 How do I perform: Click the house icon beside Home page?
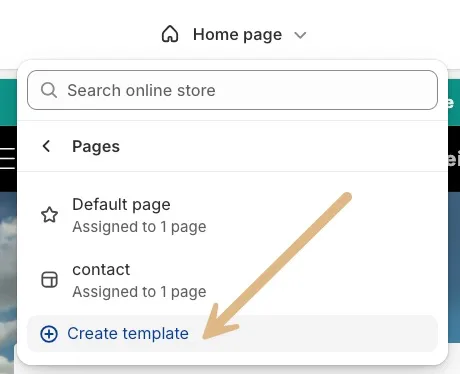click(170, 34)
